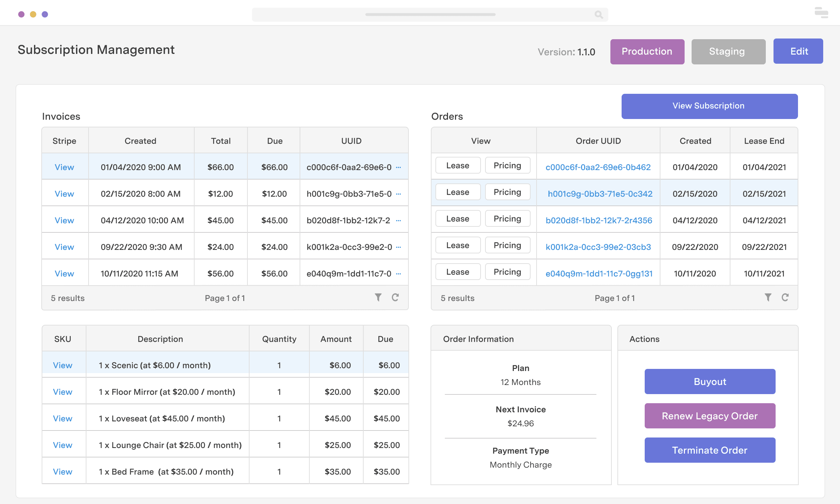
Task: Expand the UUID ellipsis on the $56.00 invoice
Action: (398, 274)
